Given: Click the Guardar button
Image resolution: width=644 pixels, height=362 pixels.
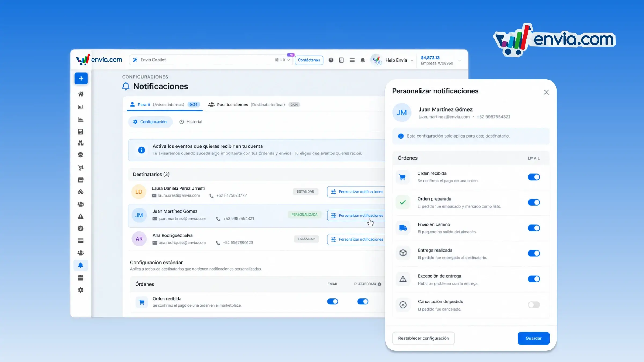Looking at the screenshot, I should click(533, 338).
